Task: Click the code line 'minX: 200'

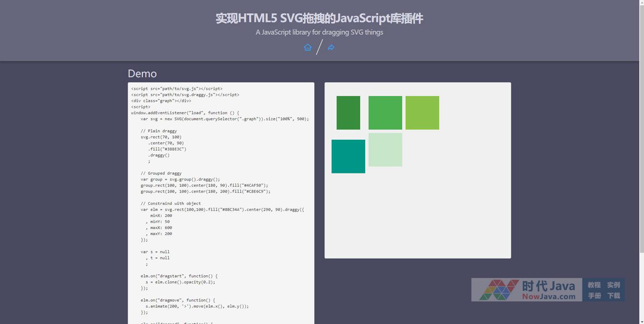Action: 161,216
